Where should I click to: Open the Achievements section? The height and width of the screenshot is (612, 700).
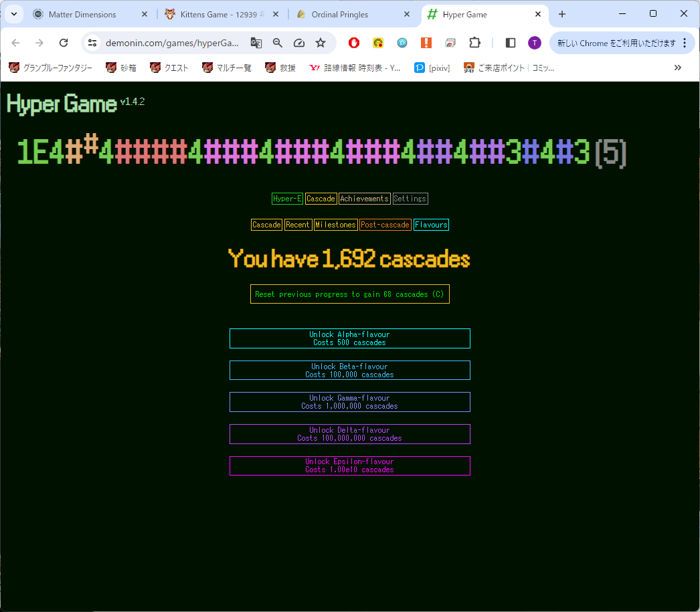tap(364, 199)
